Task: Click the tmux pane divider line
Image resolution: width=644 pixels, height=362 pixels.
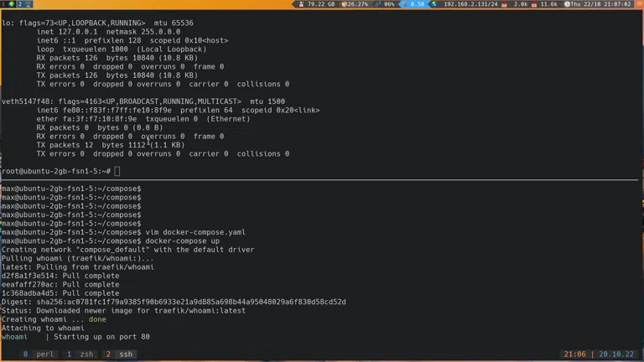Action: (x=322, y=180)
